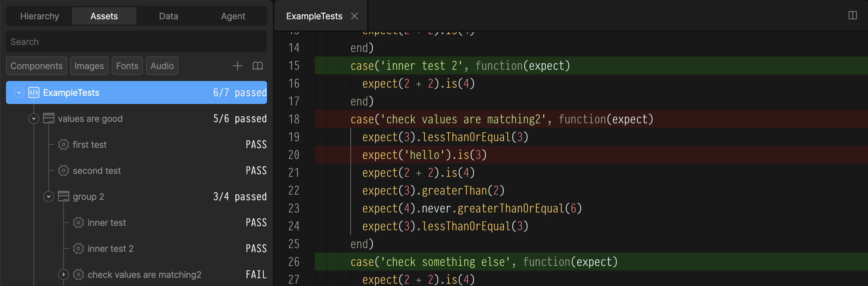868x286 pixels.
Task: Select the Assets tab
Action: pyautogui.click(x=104, y=16)
